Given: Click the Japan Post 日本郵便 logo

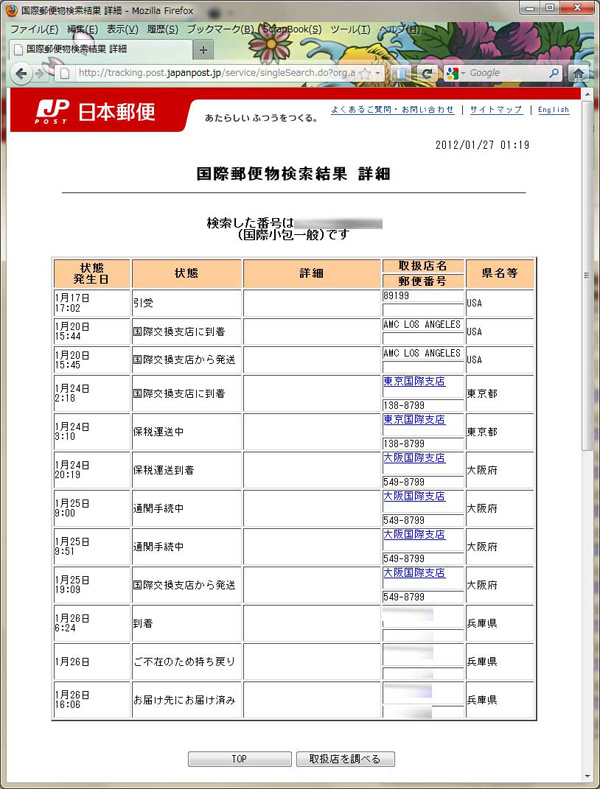Looking at the screenshot, I should coord(96,112).
